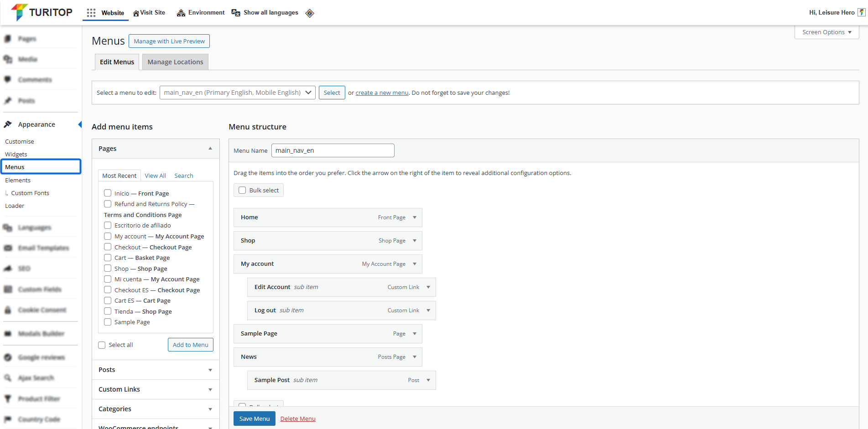Open the Screen Options dropdown
Screen dimensions: 868x429
(x=826, y=32)
